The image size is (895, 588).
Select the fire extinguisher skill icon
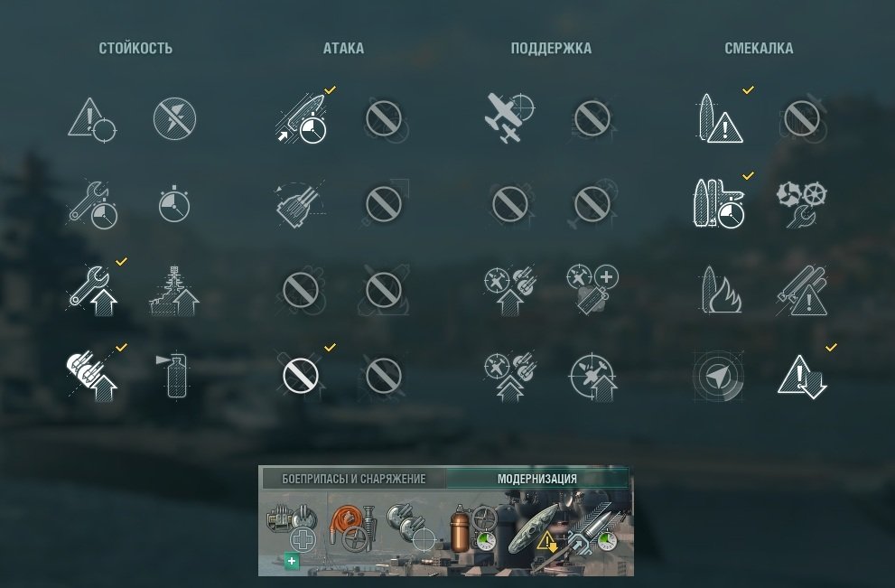[172, 375]
